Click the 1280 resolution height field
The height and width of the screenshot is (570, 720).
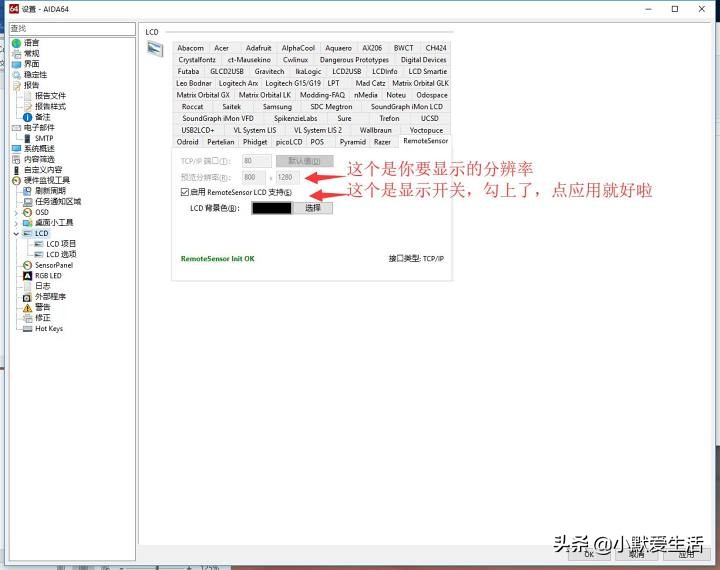(287, 177)
